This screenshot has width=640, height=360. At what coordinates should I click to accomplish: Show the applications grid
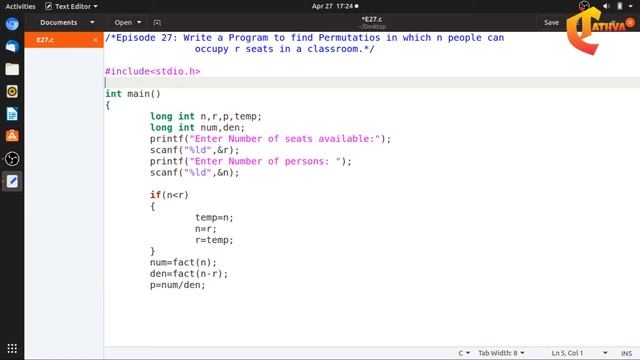pyautogui.click(x=12, y=348)
